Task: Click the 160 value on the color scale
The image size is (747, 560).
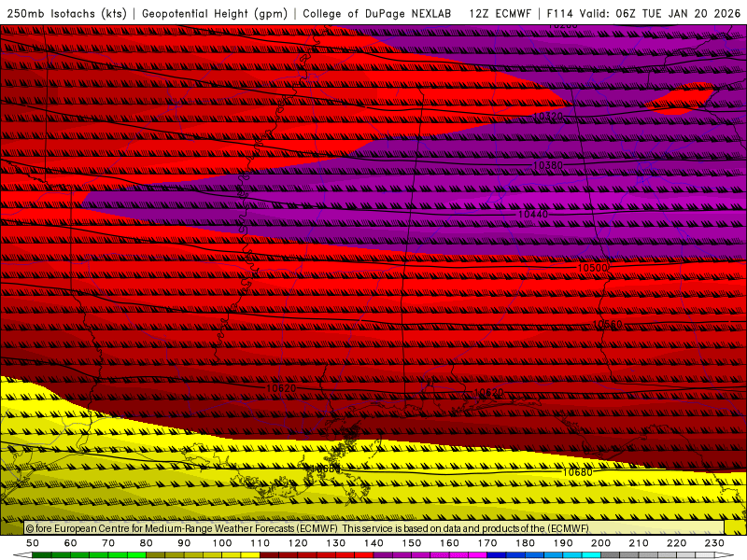Action: point(449,543)
